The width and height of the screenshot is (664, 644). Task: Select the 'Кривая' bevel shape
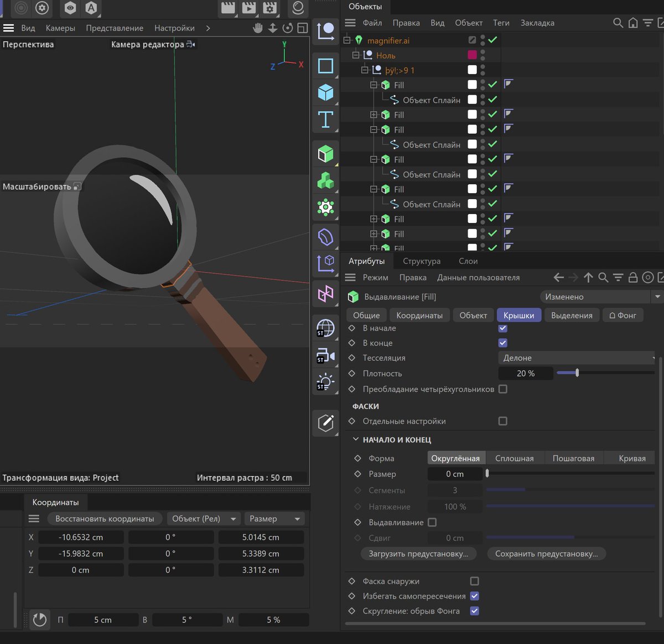click(632, 458)
